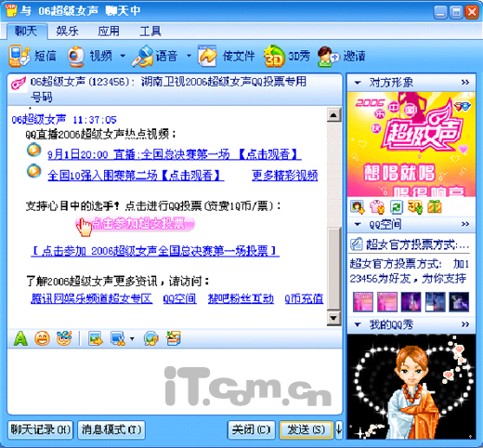Open link 全国10强入围赛第二场【点击观看】

pyautogui.click(x=136, y=176)
